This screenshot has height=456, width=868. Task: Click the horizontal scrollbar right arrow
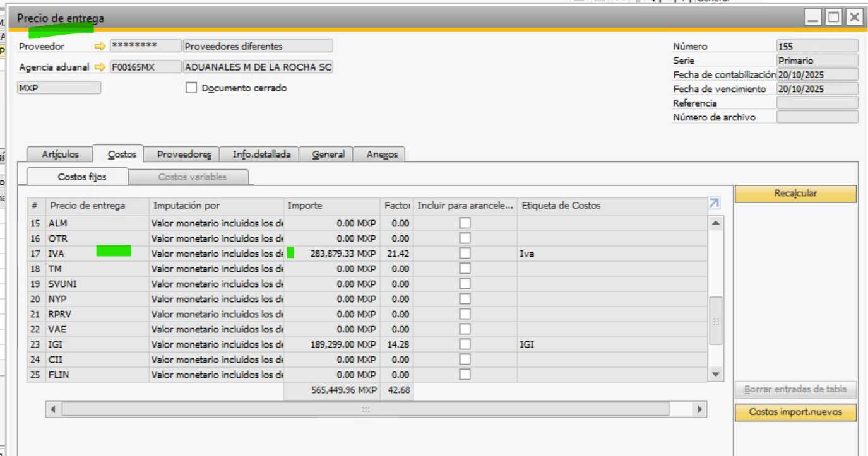pyautogui.click(x=699, y=409)
